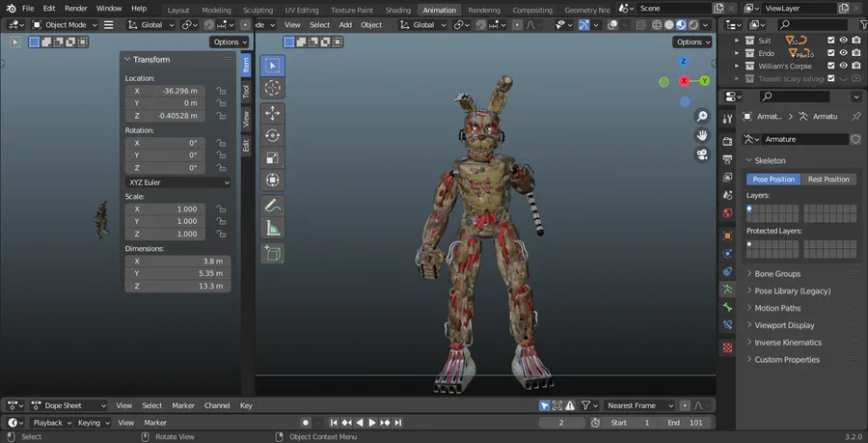
Task: Pick the Measure tool
Action: pyautogui.click(x=272, y=229)
